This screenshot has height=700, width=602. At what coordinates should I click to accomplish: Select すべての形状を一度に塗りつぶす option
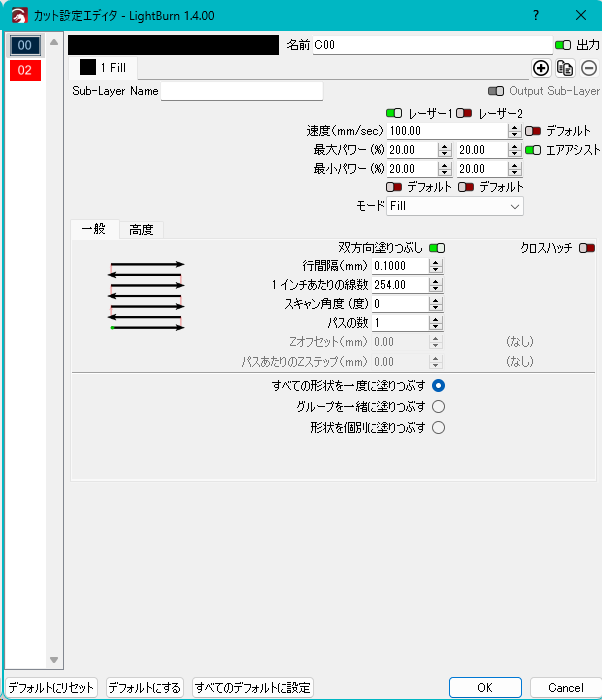point(439,385)
